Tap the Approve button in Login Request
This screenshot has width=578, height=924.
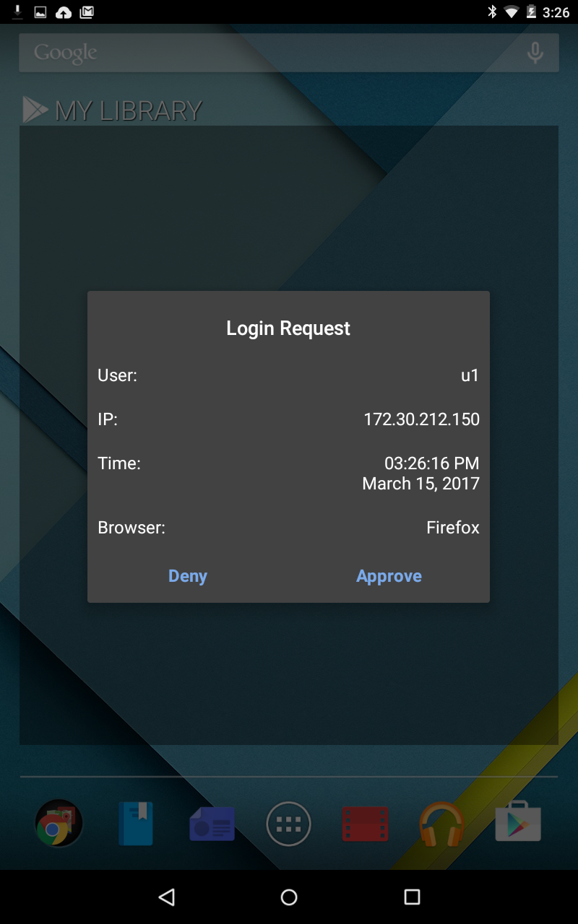pyautogui.click(x=389, y=576)
